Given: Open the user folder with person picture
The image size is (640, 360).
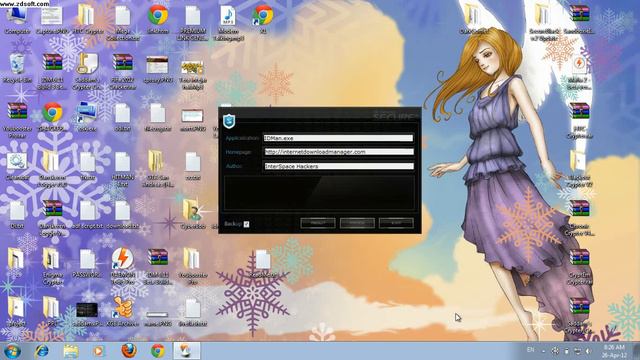Looking at the screenshot, I should (192, 211).
